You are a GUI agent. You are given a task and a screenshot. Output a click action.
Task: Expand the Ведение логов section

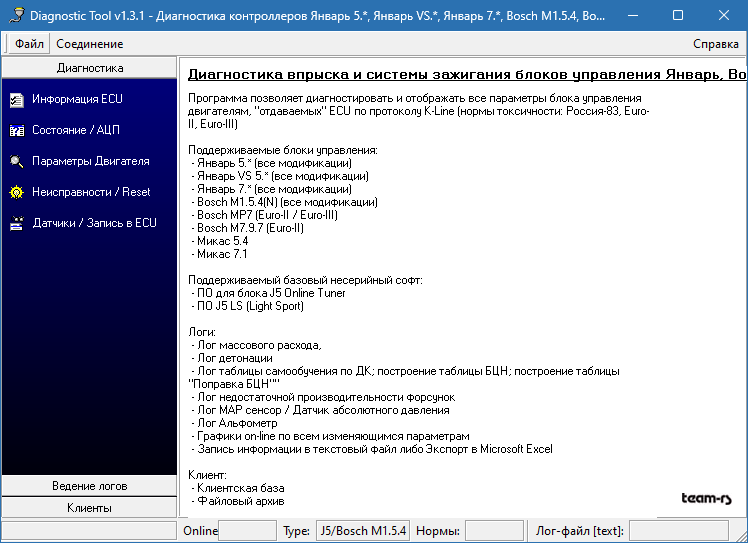coord(90,486)
